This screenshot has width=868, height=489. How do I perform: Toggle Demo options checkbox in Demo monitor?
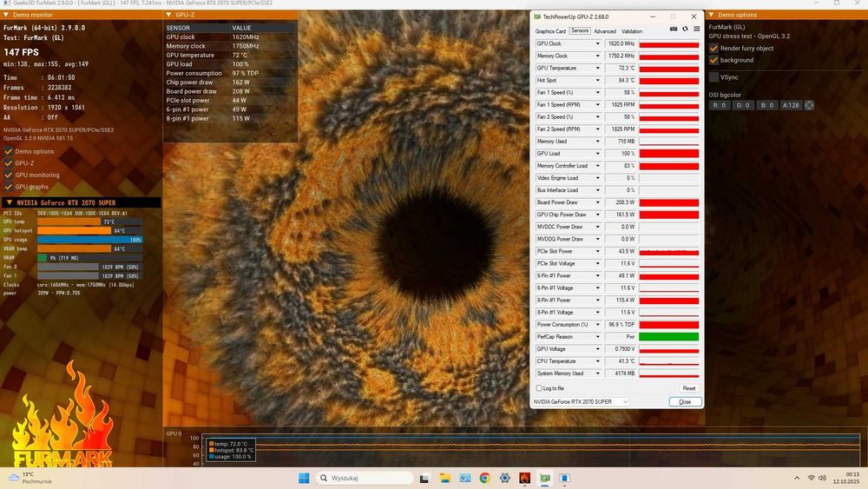pyautogui.click(x=9, y=151)
